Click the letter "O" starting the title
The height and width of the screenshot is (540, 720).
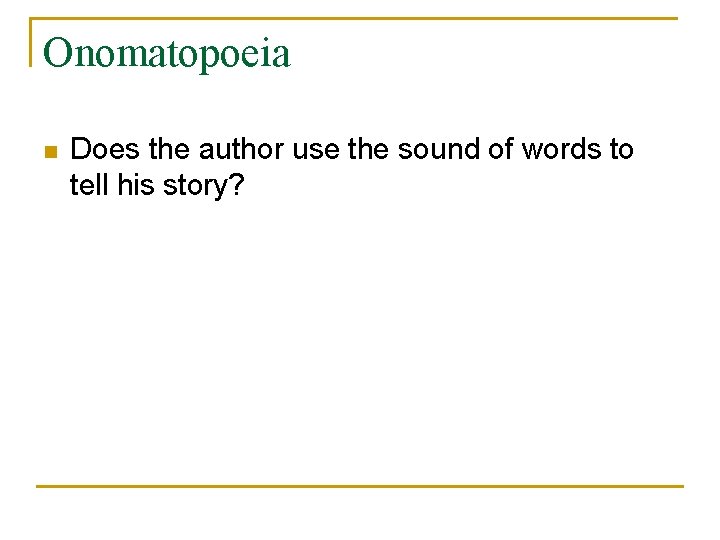coord(58,53)
